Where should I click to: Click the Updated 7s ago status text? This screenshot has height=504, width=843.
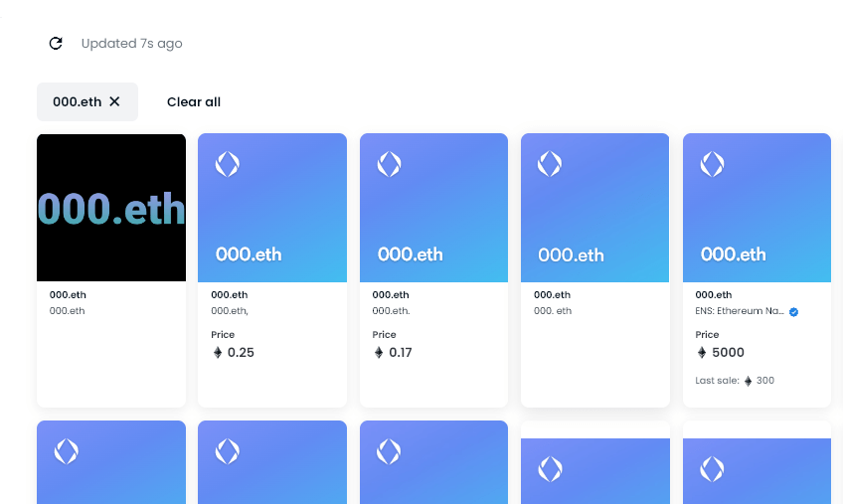pos(131,43)
